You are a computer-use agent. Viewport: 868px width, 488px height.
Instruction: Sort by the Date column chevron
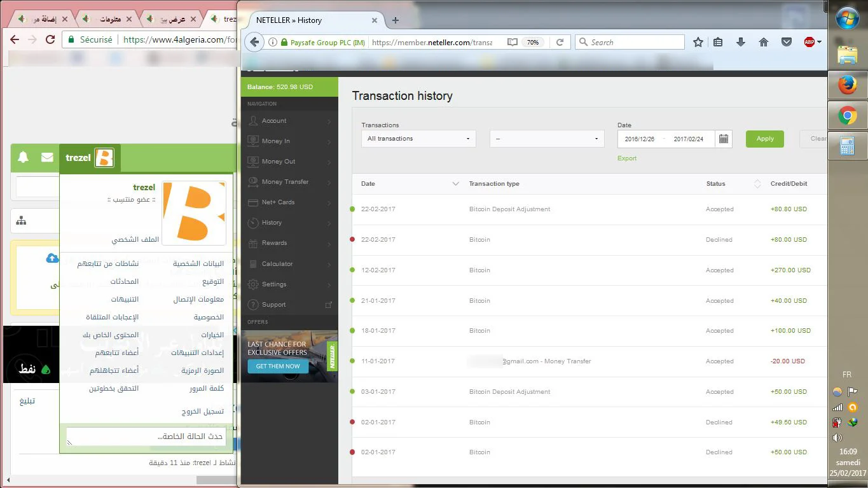455,184
